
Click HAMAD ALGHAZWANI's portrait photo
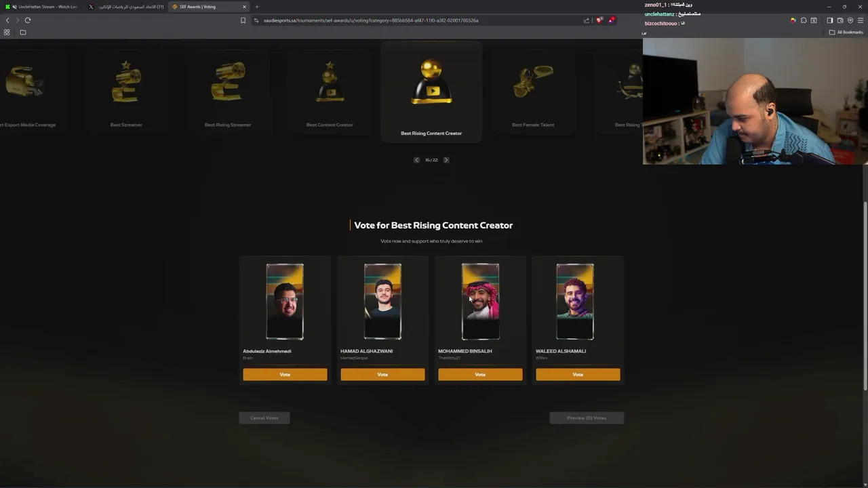(382, 302)
